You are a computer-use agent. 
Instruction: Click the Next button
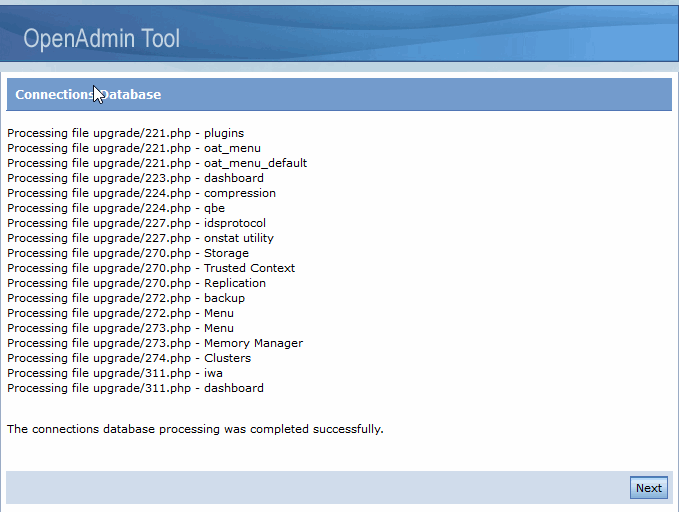(648, 488)
